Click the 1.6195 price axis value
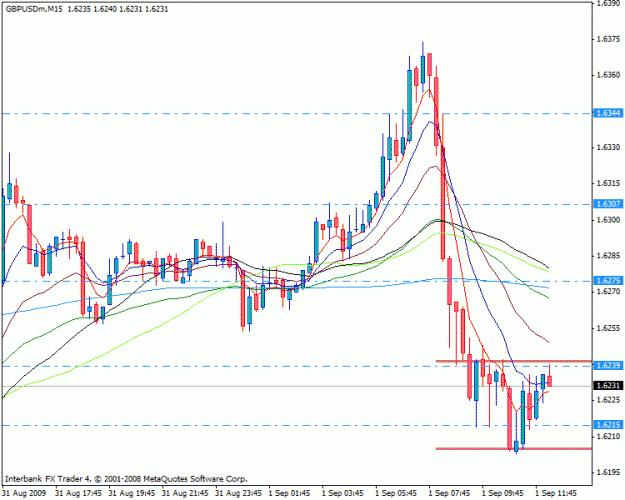 608,472
